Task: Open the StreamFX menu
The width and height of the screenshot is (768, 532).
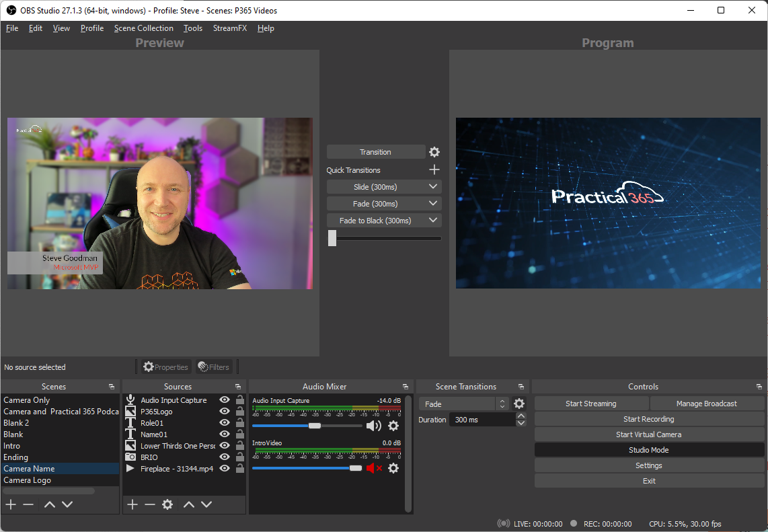Action: 230,28
